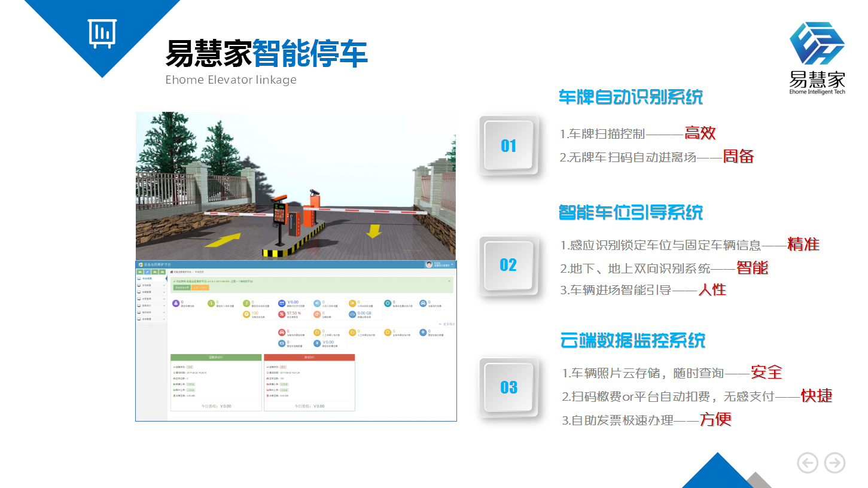Image resolution: width=868 pixels, height=488 pixels.
Task: Click 今日营收 ¥0.00 in green device card
Action: coord(216,406)
